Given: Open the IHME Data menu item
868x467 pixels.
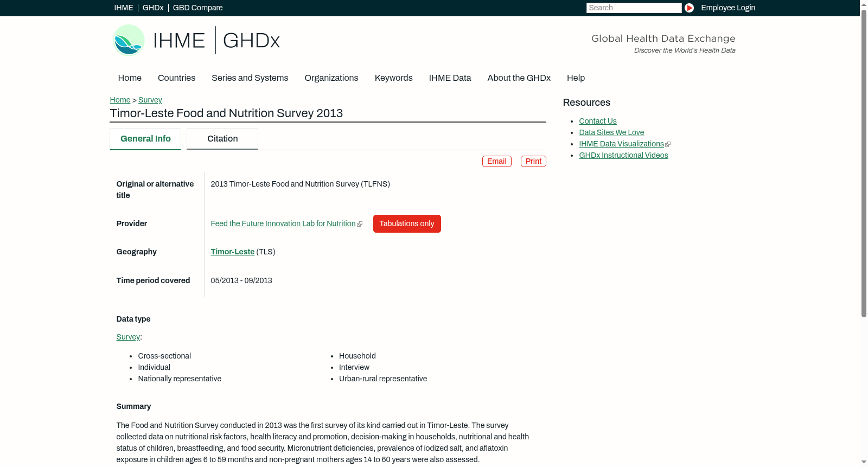Looking at the screenshot, I should [x=450, y=78].
